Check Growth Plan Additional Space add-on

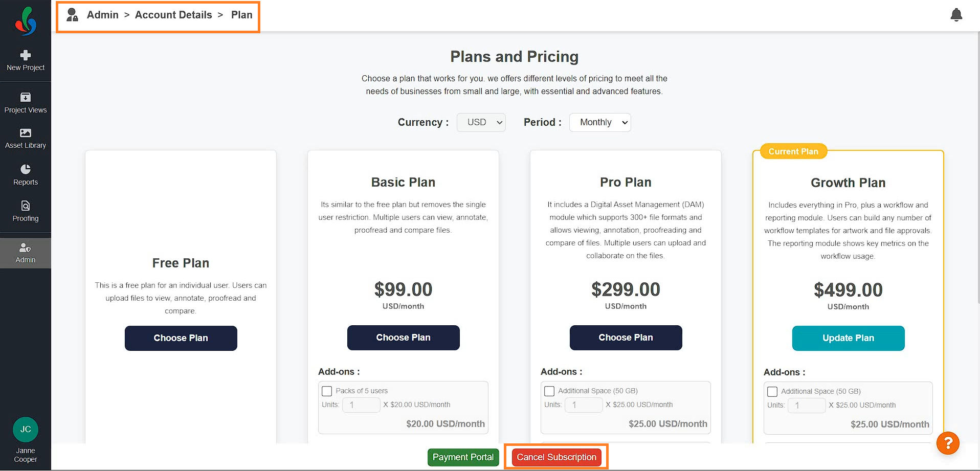click(772, 392)
